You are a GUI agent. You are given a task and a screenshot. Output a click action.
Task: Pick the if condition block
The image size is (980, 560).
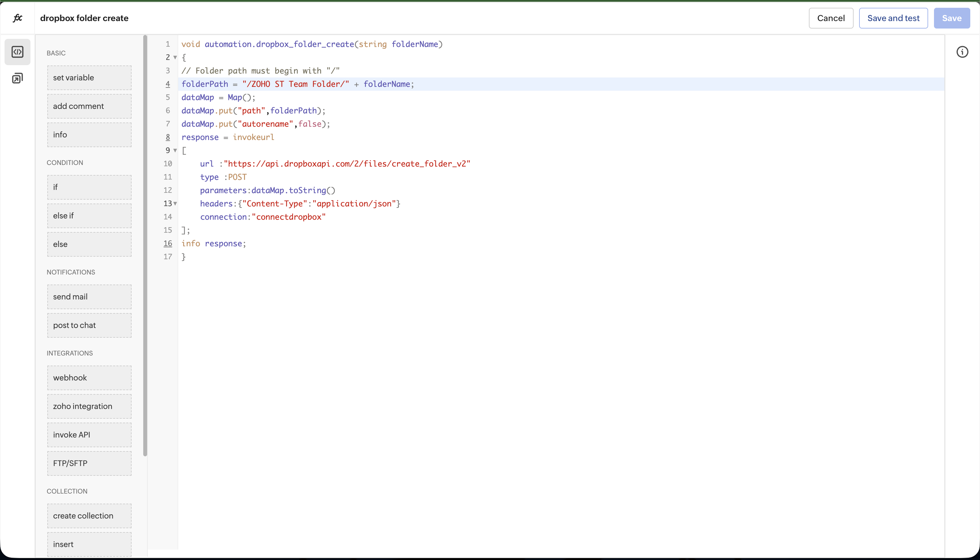pyautogui.click(x=89, y=187)
